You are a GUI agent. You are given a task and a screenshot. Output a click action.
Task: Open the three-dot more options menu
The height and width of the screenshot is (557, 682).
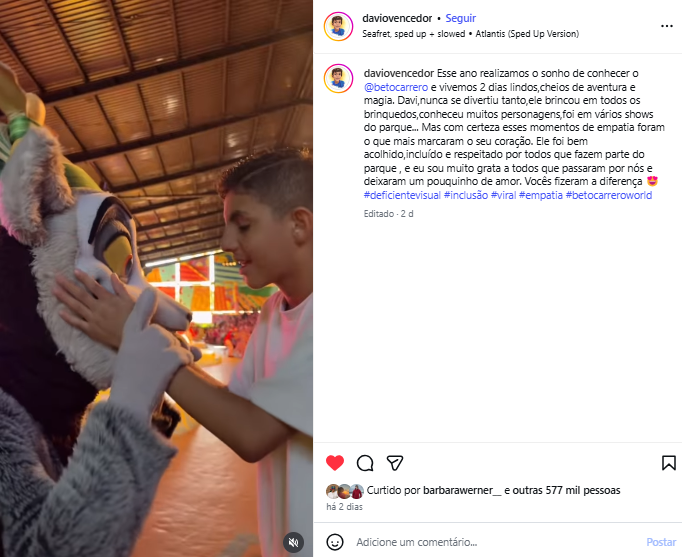(x=666, y=26)
